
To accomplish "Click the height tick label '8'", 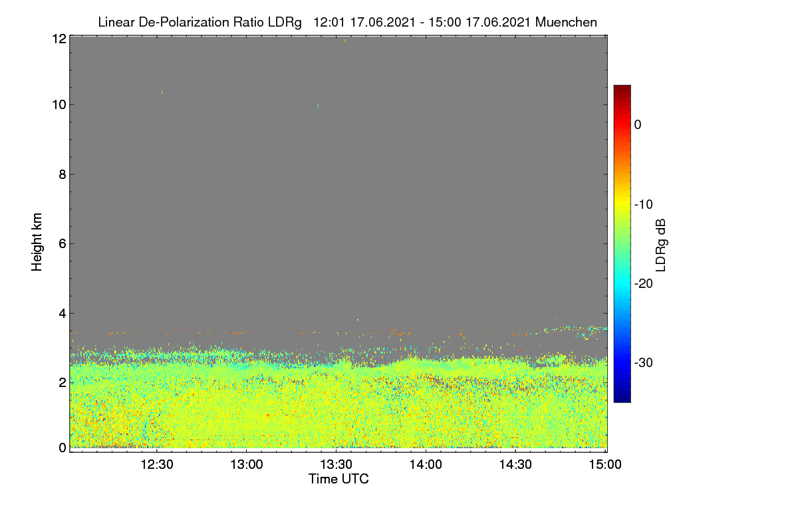I will pos(62,174).
